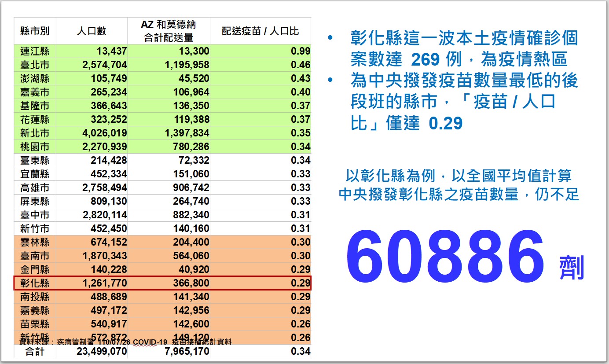The width and height of the screenshot is (609, 364).
Task: Select ratio value 0.46
Action: click(301, 65)
